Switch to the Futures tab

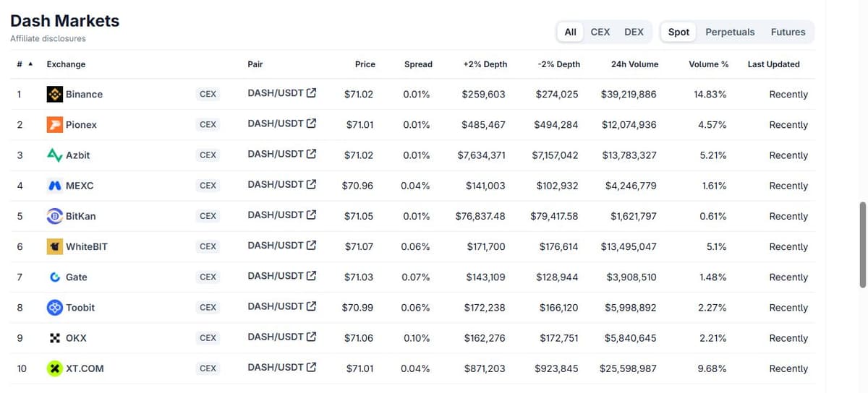pos(788,32)
